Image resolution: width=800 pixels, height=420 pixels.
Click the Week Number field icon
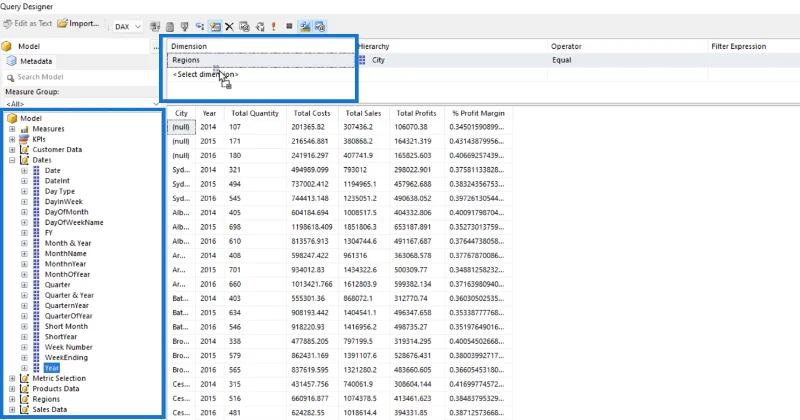36,347
